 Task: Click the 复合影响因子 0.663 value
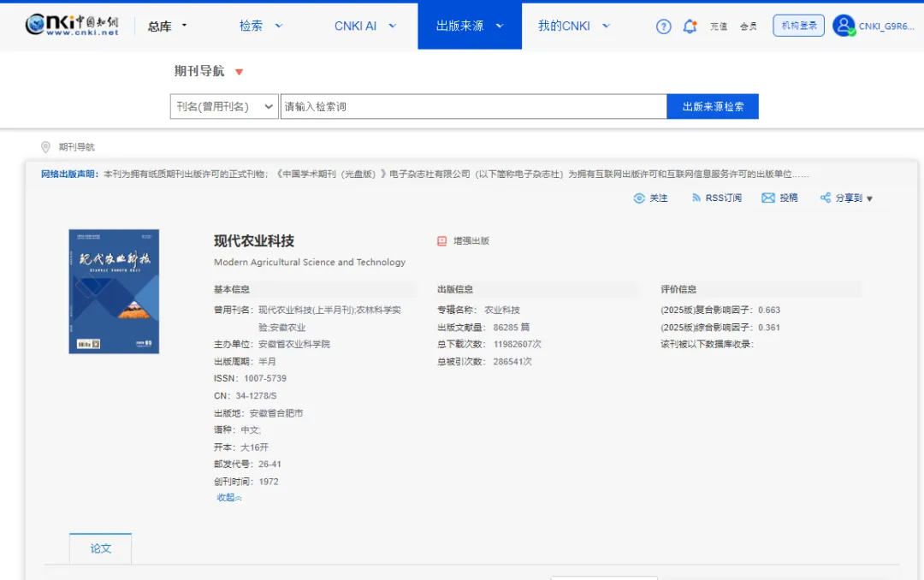pos(769,310)
